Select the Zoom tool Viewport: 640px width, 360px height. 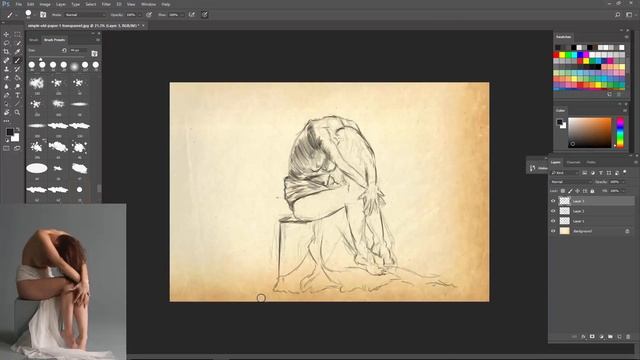pos(17,112)
